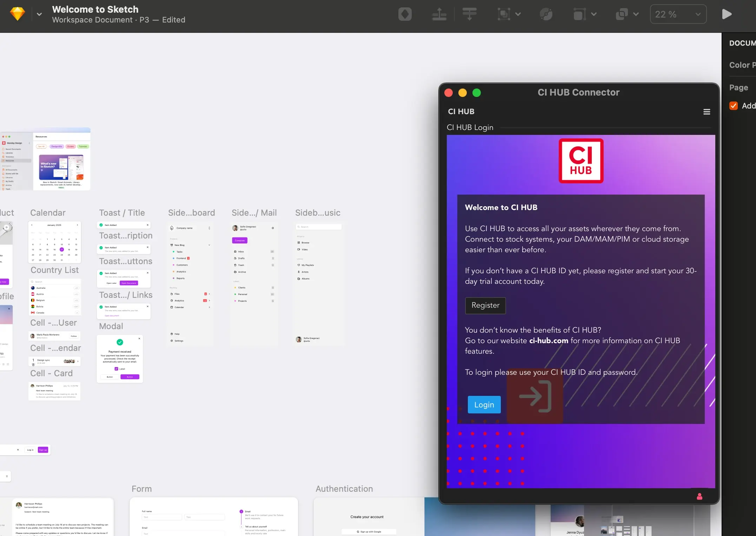
Task: Select the Australia row in the Country List
Action: click(54, 288)
